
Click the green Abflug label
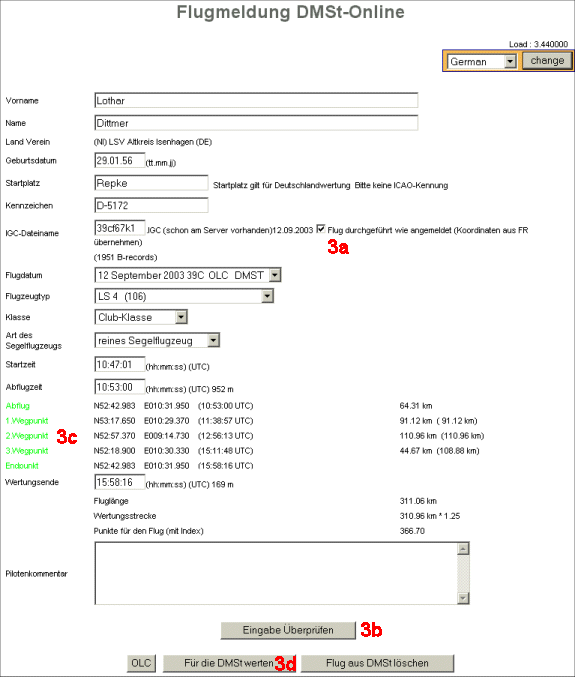click(18, 405)
